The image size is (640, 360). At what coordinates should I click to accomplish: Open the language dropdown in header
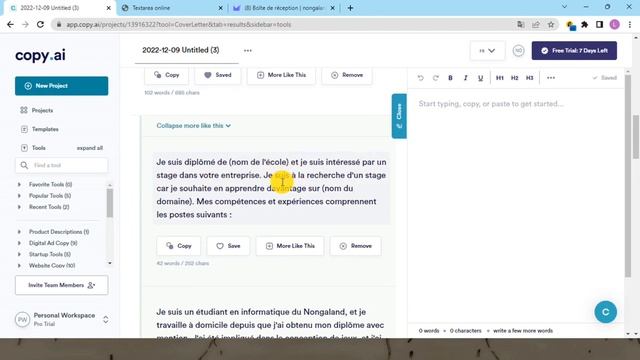point(487,51)
